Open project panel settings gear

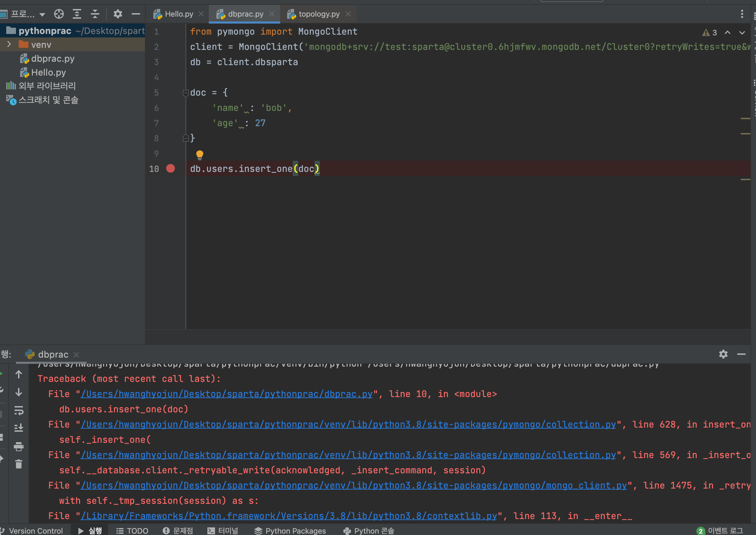(x=118, y=14)
